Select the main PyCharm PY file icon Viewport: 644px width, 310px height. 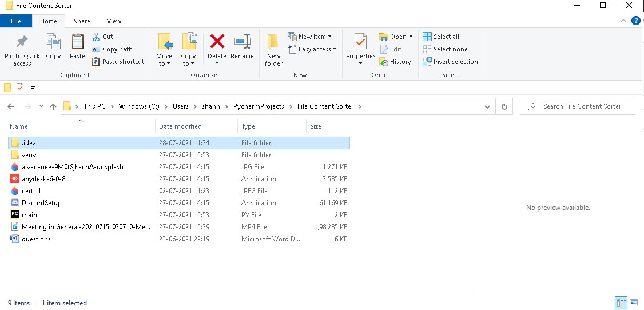point(15,214)
